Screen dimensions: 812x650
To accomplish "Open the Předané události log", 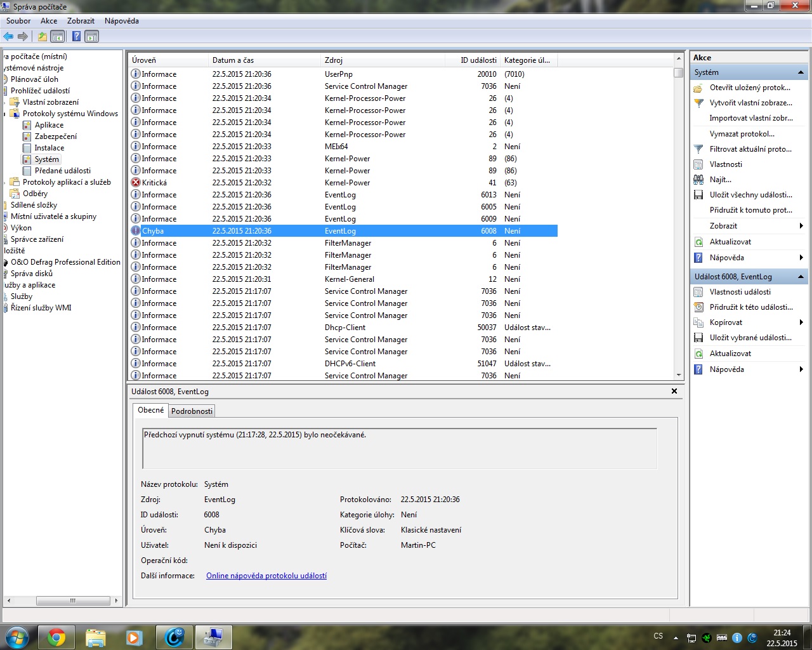I will [x=63, y=171].
